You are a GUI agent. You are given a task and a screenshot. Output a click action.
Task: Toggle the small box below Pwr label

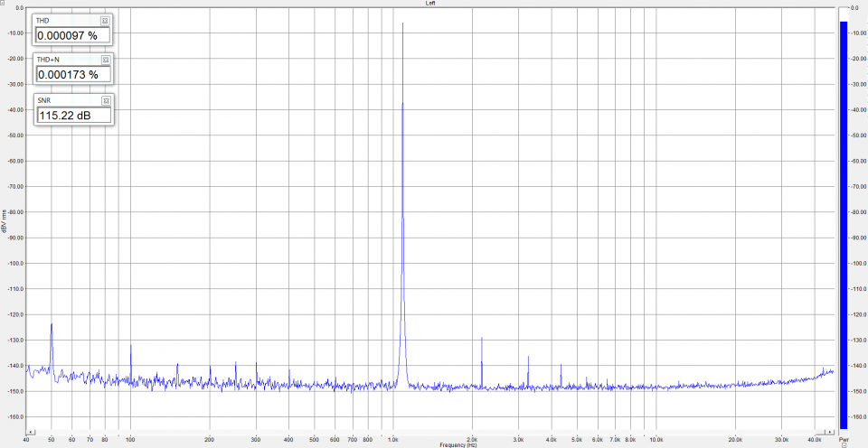(x=843, y=444)
